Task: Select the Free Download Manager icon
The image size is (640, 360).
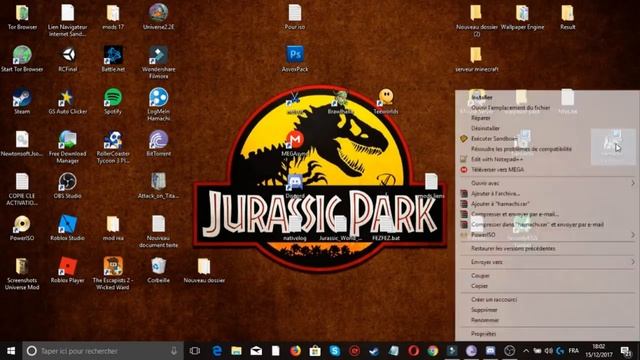Action: [x=68, y=147]
